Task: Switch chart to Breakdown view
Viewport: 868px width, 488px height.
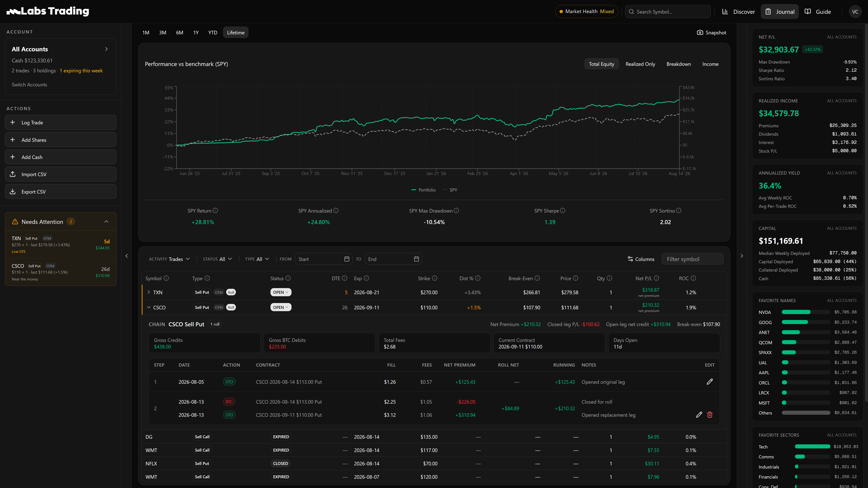Action: 679,64
